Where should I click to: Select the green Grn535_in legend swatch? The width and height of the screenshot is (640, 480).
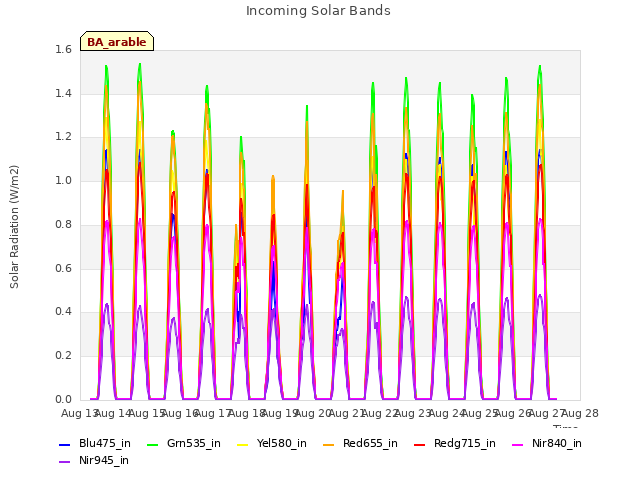tap(152, 445)
